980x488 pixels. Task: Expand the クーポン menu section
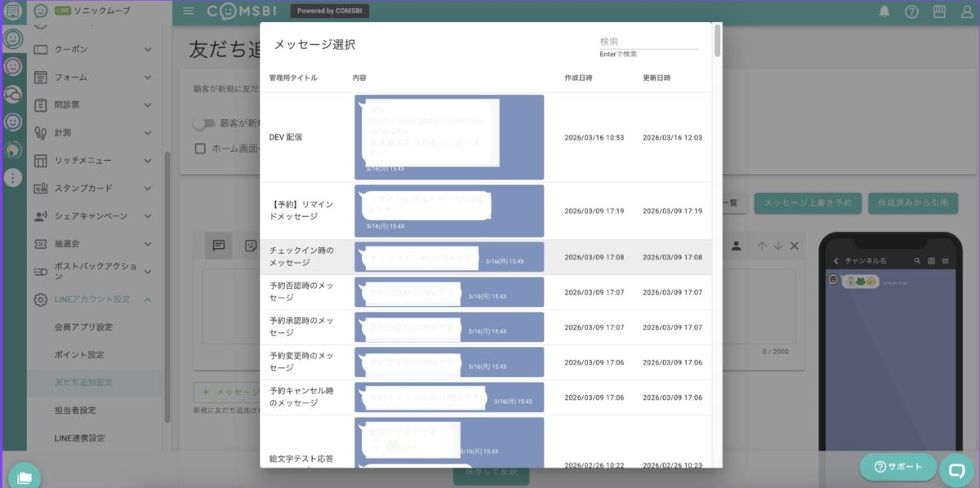click(x=148, y=49)
